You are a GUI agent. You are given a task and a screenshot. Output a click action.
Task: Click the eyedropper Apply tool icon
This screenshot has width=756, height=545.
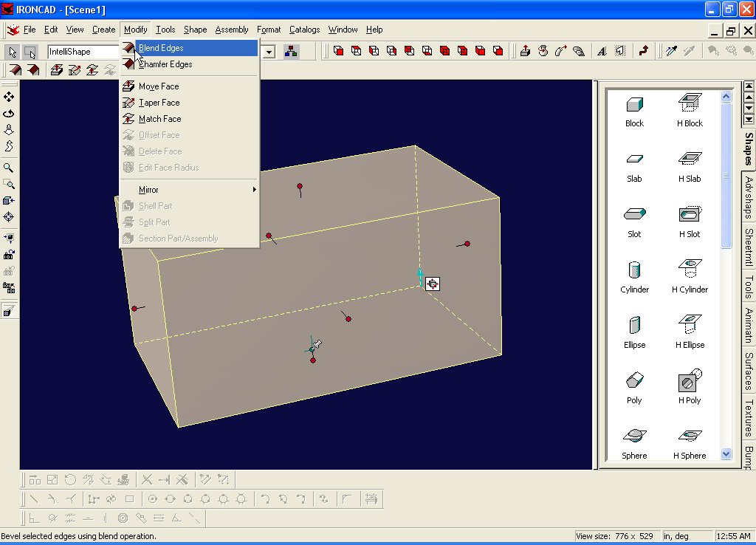pyautogui.click(x=672, y=51)
